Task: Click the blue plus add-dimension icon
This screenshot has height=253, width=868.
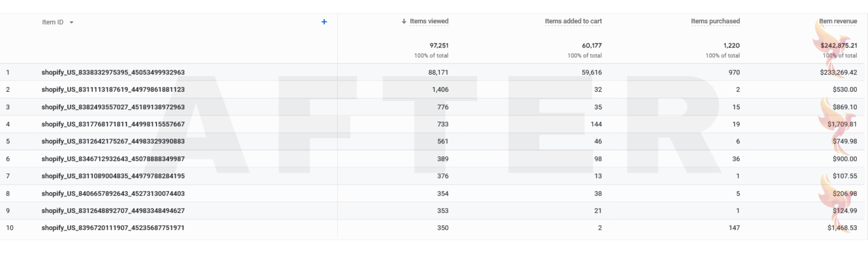Action: point(324,22)
